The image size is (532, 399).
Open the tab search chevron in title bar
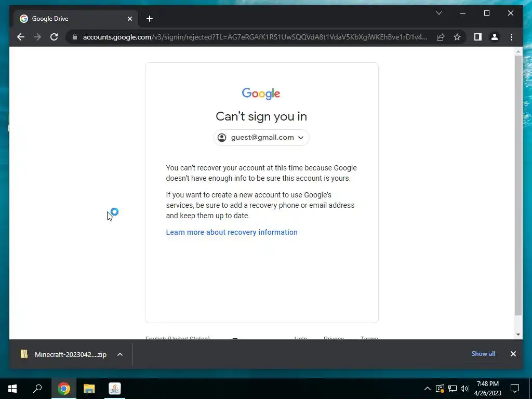438,13
